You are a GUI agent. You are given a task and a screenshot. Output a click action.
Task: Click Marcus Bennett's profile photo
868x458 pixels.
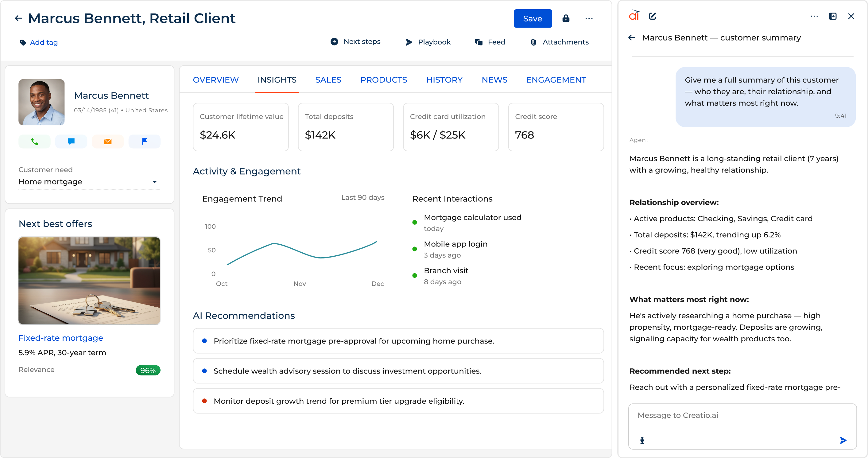click(x=41, y=102)
